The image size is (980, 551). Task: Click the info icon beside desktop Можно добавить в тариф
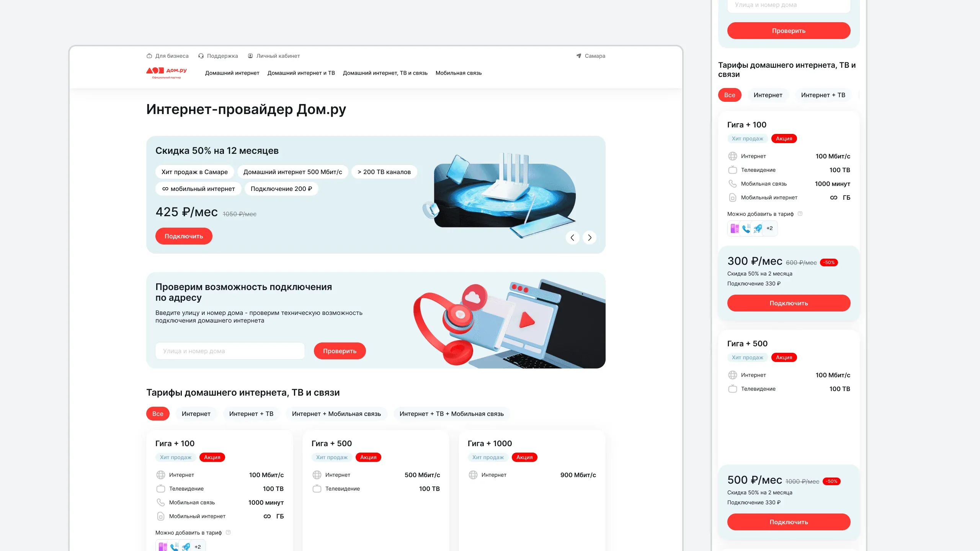pyautogui.click(x=228, y=532)
